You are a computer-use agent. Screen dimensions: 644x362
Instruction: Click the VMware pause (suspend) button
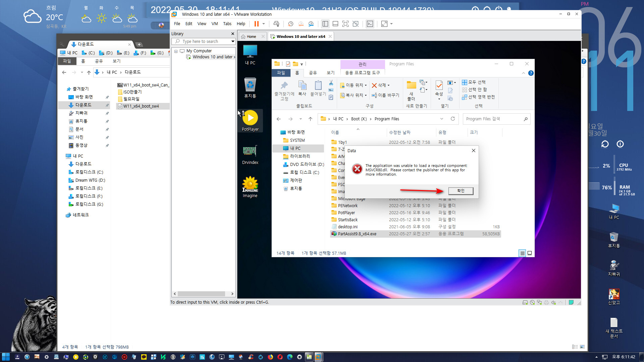[256, 24]
